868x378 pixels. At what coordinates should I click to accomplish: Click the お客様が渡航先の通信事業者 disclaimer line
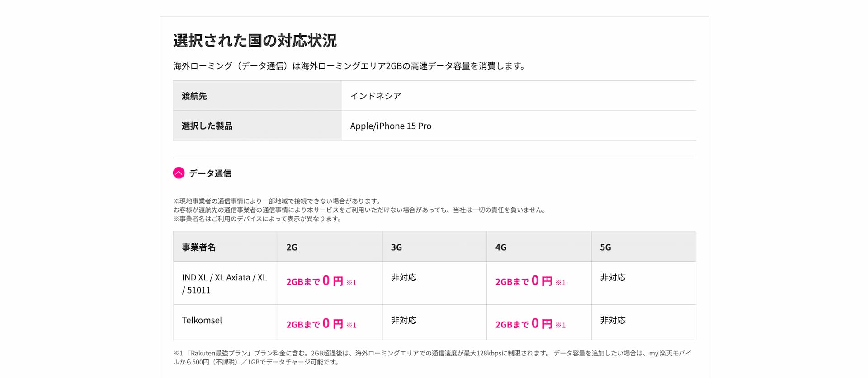point(360,210)
